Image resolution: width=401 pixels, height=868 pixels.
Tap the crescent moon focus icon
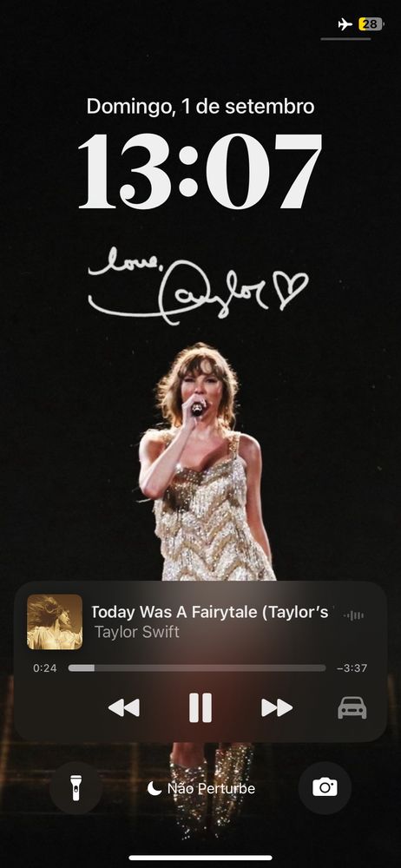click(x=154, y=788)
